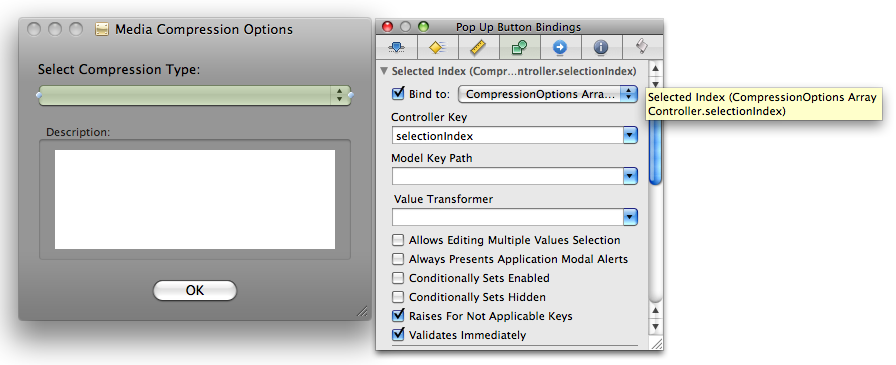This screenshot has height=365, width=896.
Task: Open the Attributes inspector tab icon
Action: click(397, 47)
